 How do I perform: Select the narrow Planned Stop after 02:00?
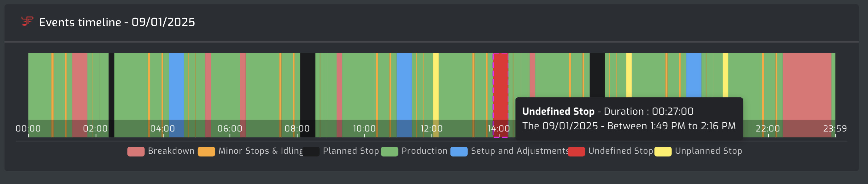tap(111, 95)
